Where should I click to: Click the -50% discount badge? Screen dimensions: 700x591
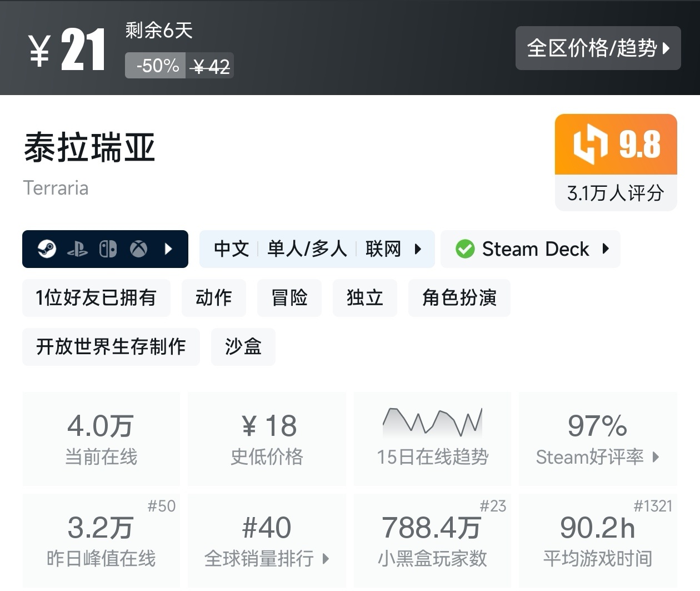click(155, 65)
